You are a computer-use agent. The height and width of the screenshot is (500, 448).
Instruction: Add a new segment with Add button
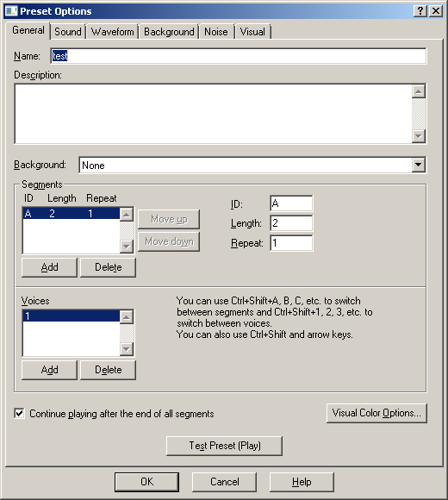pos(49,267)
